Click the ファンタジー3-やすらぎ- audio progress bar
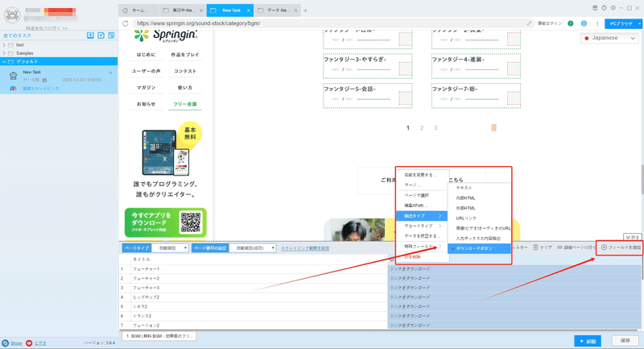The height and width of the screenshot is (349, 644). 374,69
